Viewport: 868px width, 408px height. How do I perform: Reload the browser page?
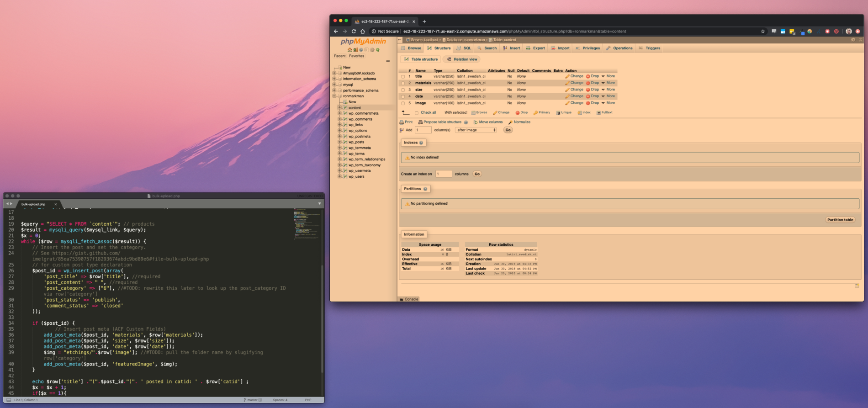point(354,32)
